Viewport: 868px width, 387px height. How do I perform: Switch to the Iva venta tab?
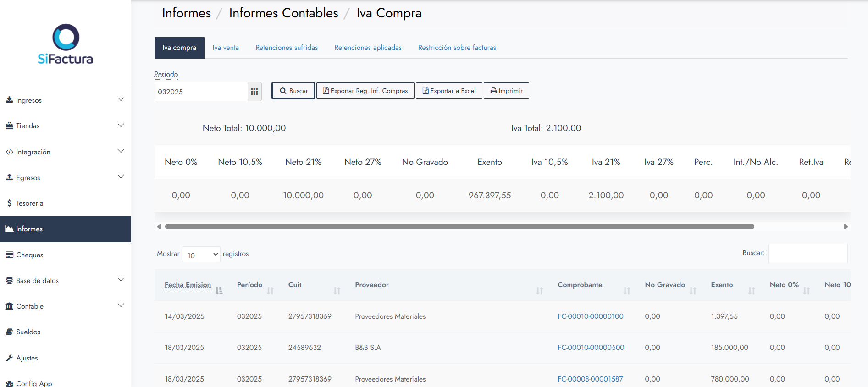pos(226,48)
